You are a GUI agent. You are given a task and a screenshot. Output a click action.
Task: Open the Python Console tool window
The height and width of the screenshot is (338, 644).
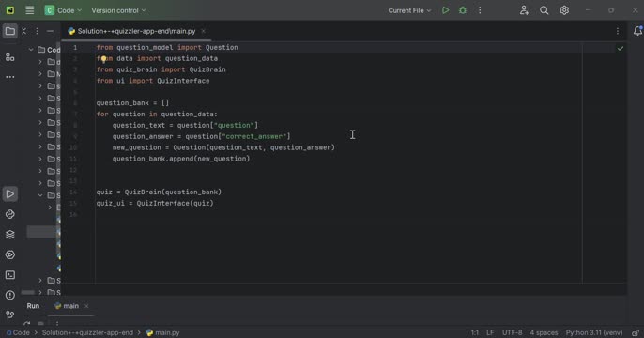click(9, 214)
